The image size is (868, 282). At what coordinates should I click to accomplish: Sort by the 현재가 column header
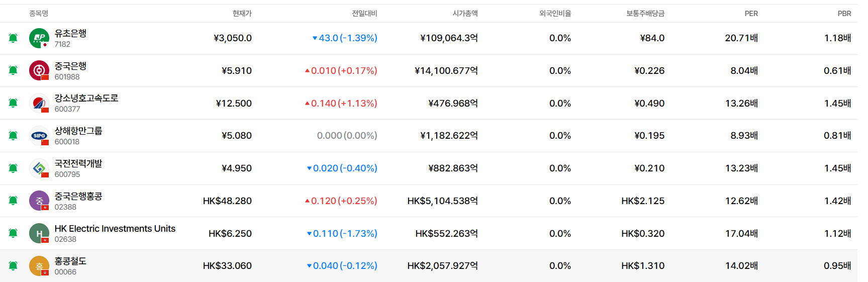[242, 14]
